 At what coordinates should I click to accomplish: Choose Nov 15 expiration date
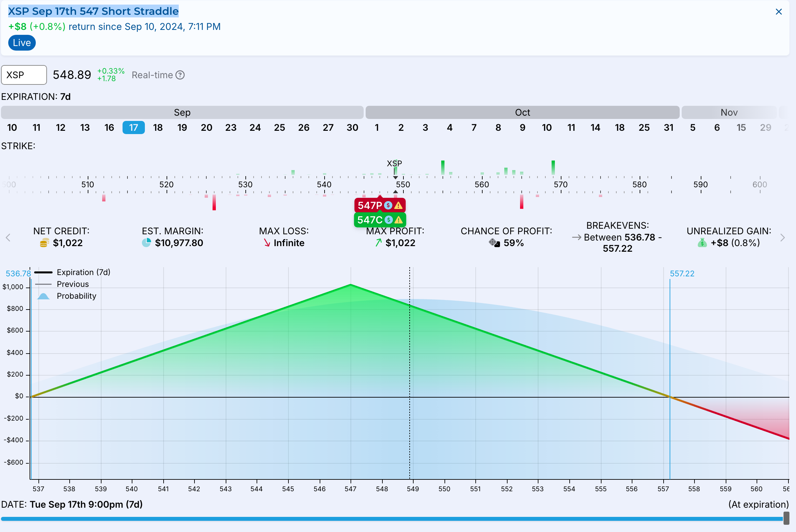point(741,127)
